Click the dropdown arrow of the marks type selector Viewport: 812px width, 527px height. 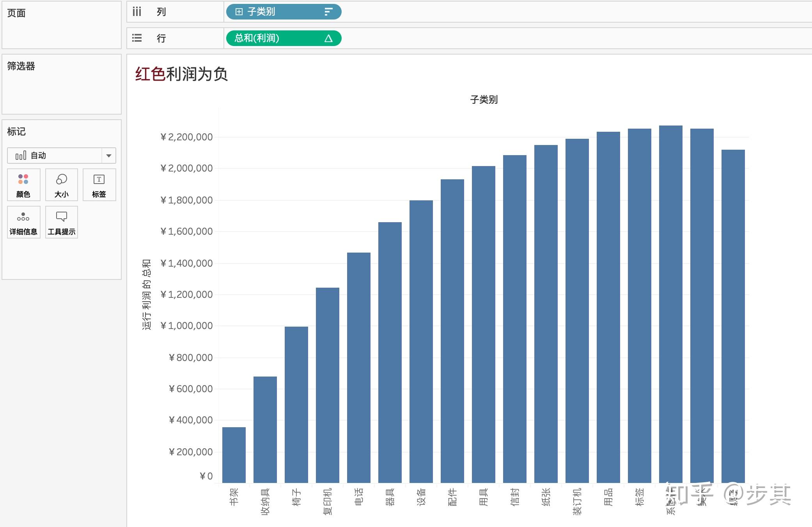tap(109, 156)
